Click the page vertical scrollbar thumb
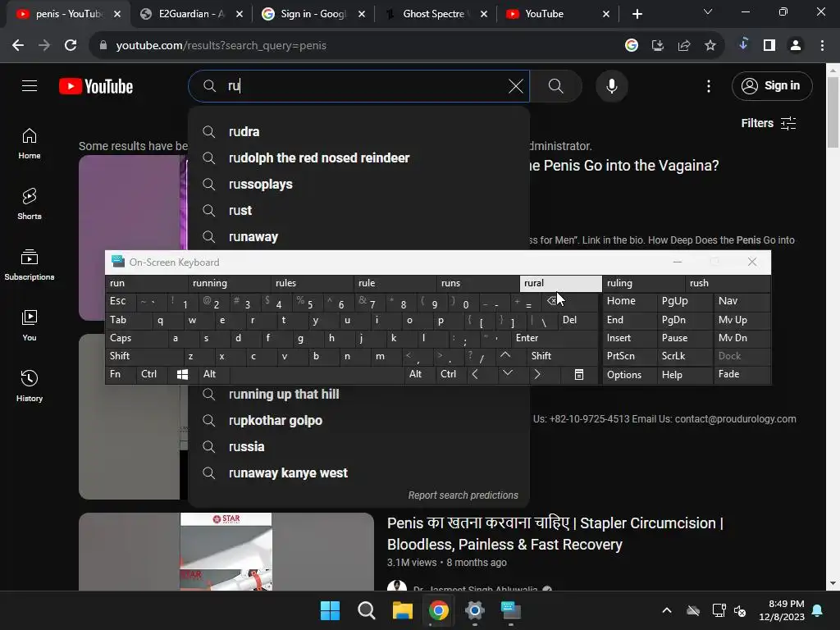This screenshot has width=840, height=630. [x=833, y=112]
